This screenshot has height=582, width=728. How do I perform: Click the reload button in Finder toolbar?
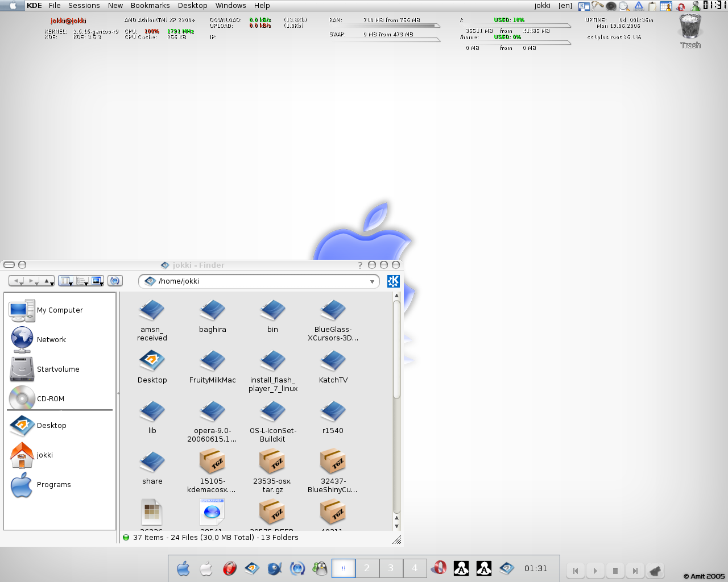tap(115, 281)
